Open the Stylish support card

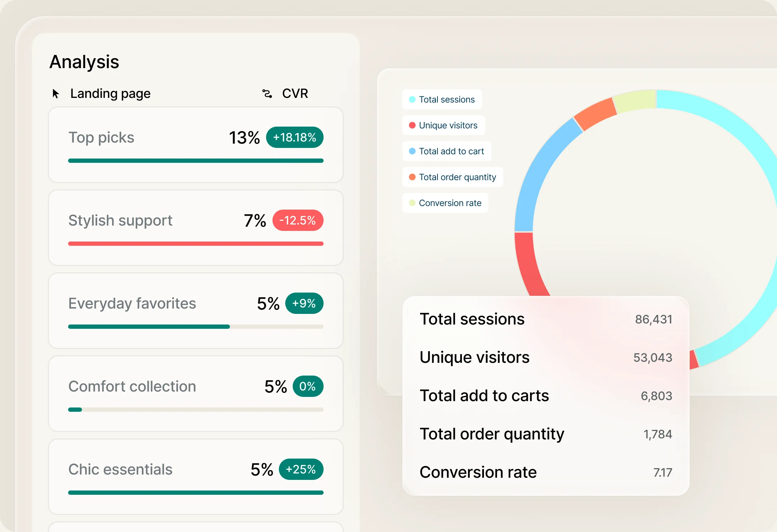tap(196, 228)
